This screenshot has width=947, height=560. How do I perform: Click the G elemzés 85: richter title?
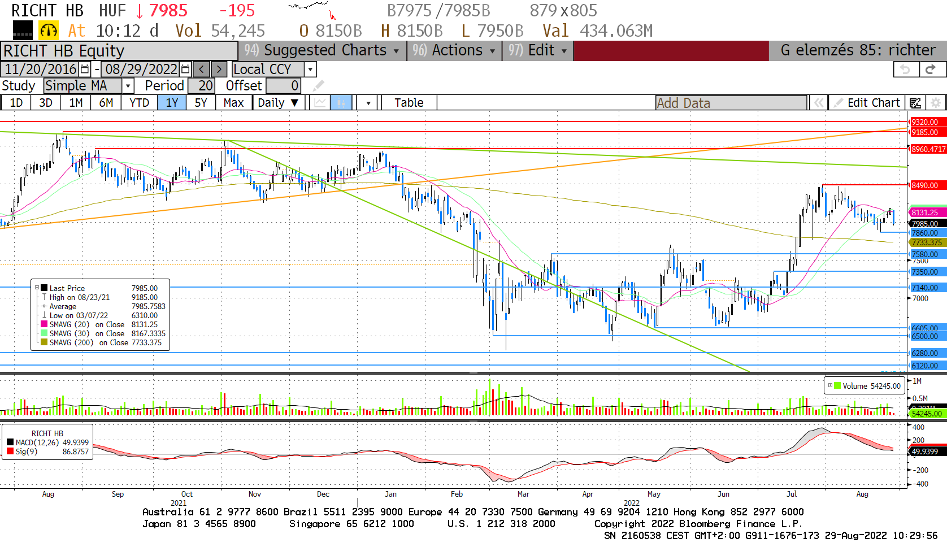(x=858, y=50)
